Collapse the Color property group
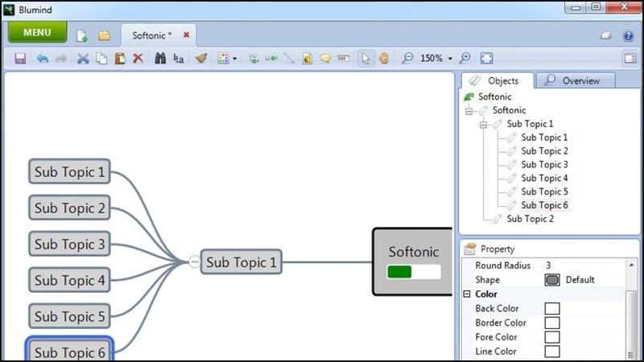This screenshot has width=644, height=362. point(467,294)
